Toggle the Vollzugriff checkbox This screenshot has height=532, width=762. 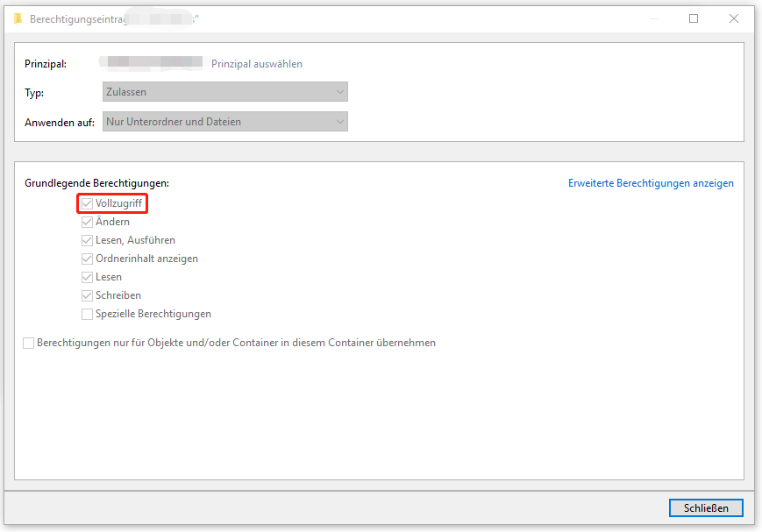point(87,203)
